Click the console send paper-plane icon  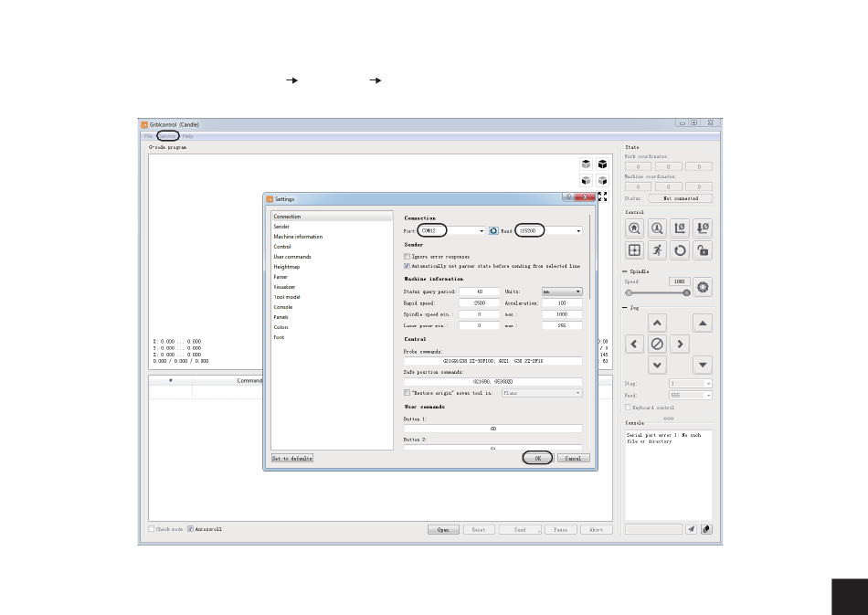[x=691, y=529]
